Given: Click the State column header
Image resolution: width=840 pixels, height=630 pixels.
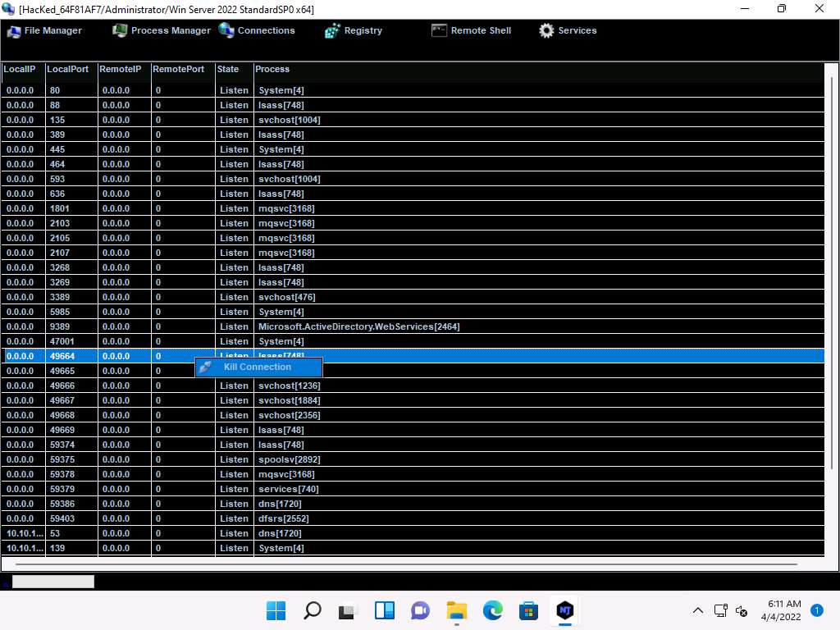Looking at the screenshot, I should pos(228,69).
